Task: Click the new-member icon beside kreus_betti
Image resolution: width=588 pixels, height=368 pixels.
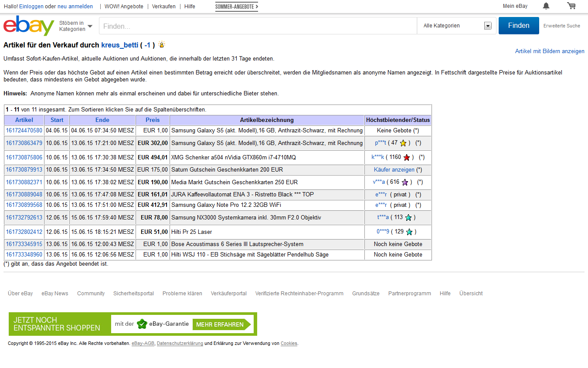Action: tap(162, 44)
